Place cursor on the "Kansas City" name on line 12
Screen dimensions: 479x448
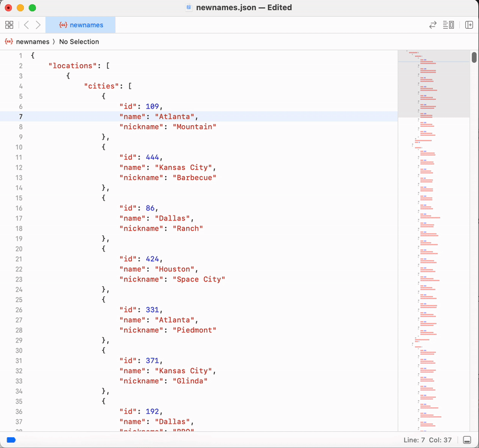(x=186, y=168)
